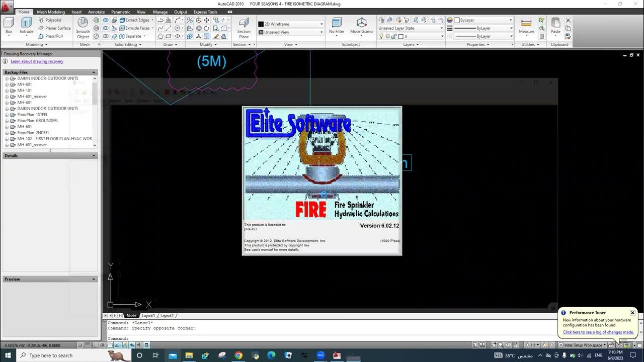The image size is (644, 362).
Task: Click the AutoCAD application menu logo
Action: (x=7, y=7)
